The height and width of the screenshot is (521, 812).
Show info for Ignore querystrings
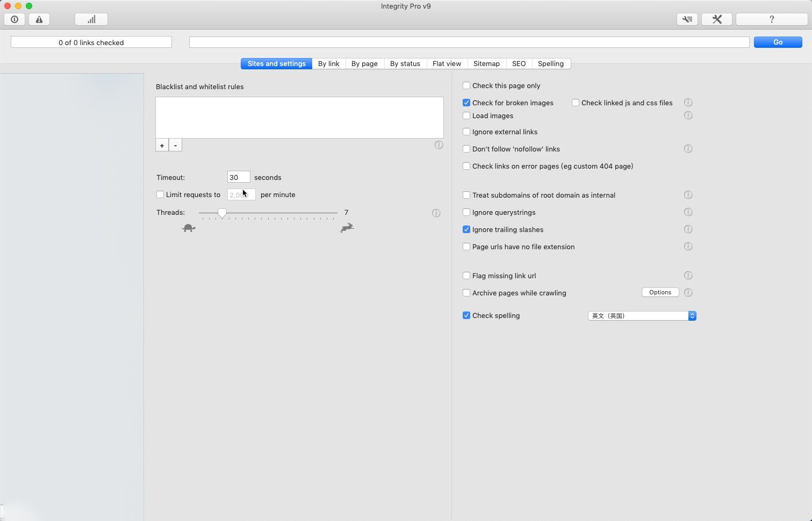(x=688, y=212)
